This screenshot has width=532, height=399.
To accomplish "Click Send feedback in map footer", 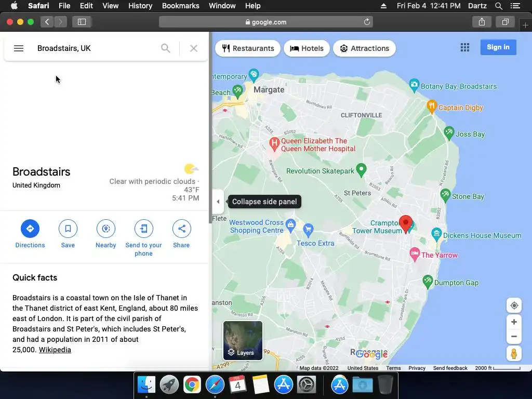I will (x=450, y=368).
